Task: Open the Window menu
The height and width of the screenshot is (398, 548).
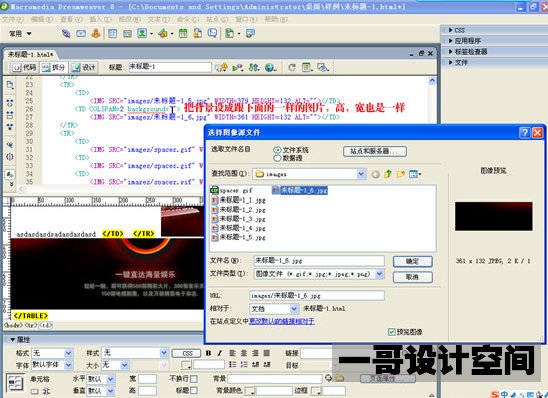Action: tap(245, 19)
